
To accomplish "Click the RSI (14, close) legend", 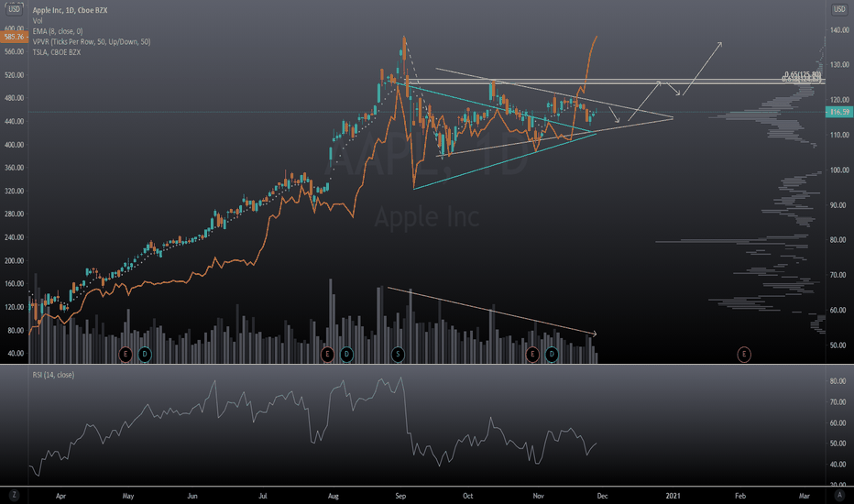I will [x=53, y=375].
